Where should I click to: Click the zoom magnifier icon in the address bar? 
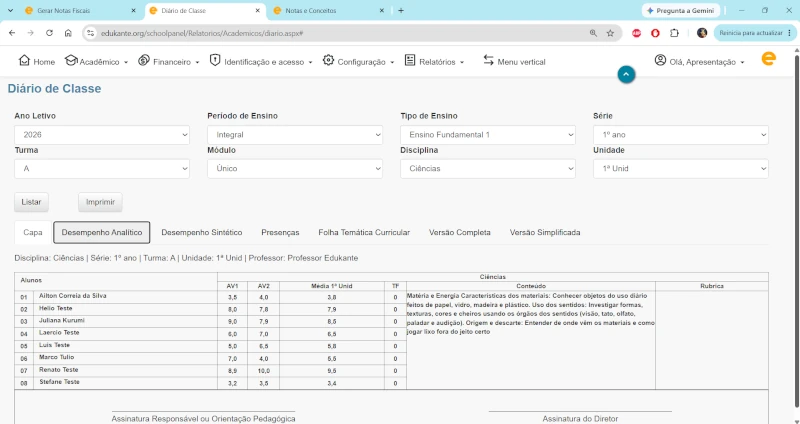[593, 33]
